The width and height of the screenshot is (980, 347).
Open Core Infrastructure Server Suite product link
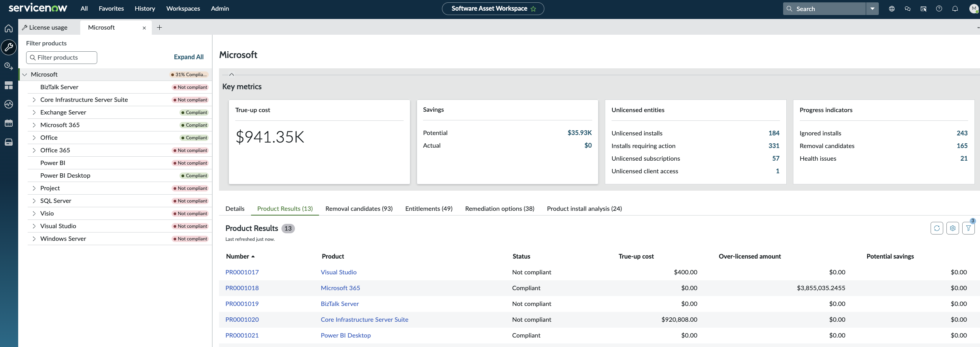pyautogui.click(x=364, y=319)
